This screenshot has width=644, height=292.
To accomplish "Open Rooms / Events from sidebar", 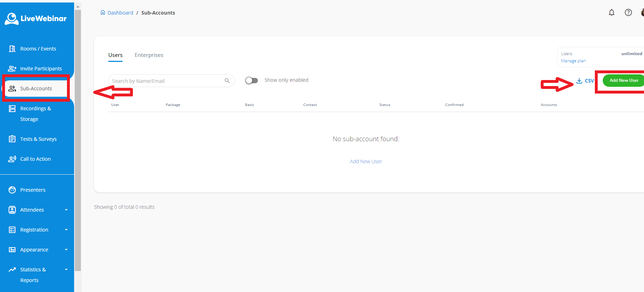I will coord(38,49).
